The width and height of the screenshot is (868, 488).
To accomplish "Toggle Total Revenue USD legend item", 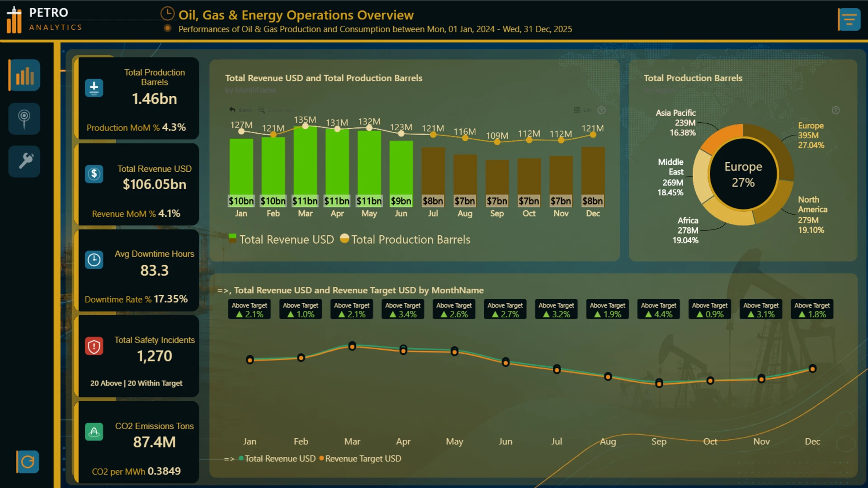I will pyautogui.click(x=281, y=239).
